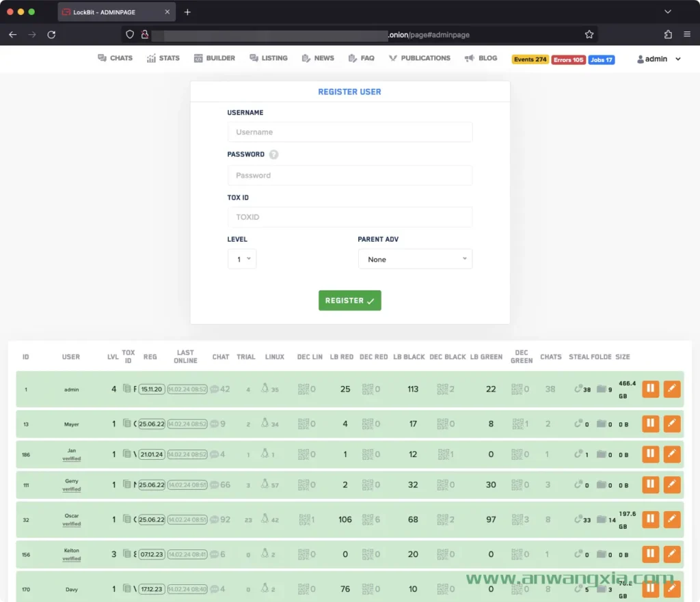Open the LEVEL dropdown
The height and width of the screenshot is (602, 700).
point(242,259)
